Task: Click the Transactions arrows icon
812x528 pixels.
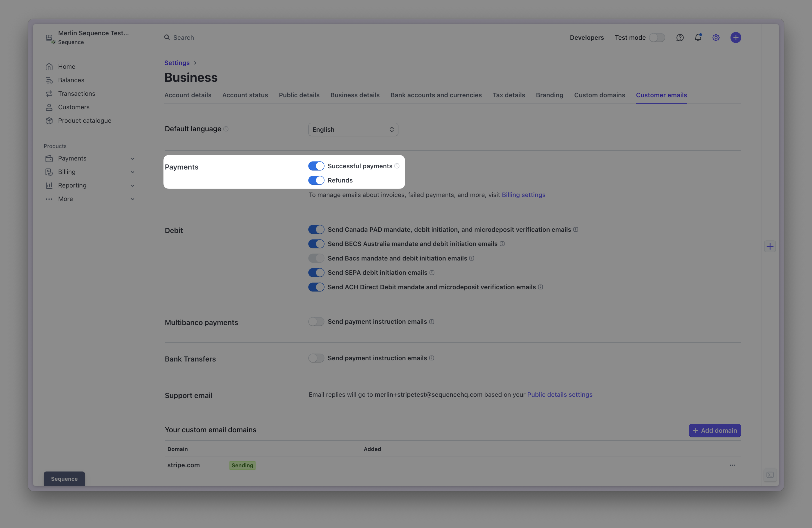Action: [x=49, y=94]
